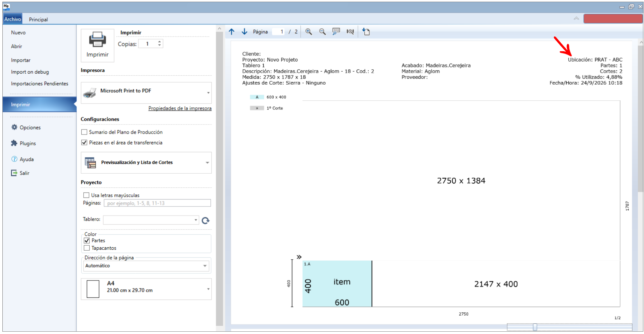Open Importaciones Pendientes
Image resolution: width=644 pixels, height=334 pixels.
click(x=39, y=84)
